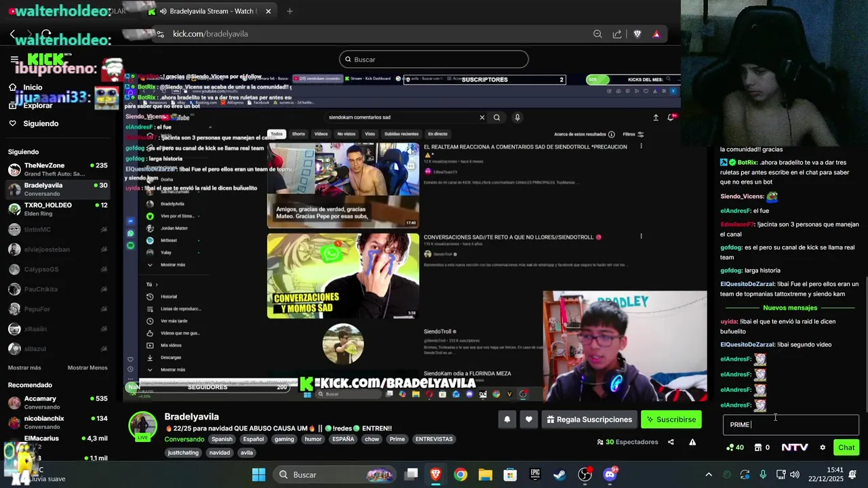This screenshot has width=868, height=488.
Task: Open Brave Rewards triangle icon
Action: tap(656, 34)
